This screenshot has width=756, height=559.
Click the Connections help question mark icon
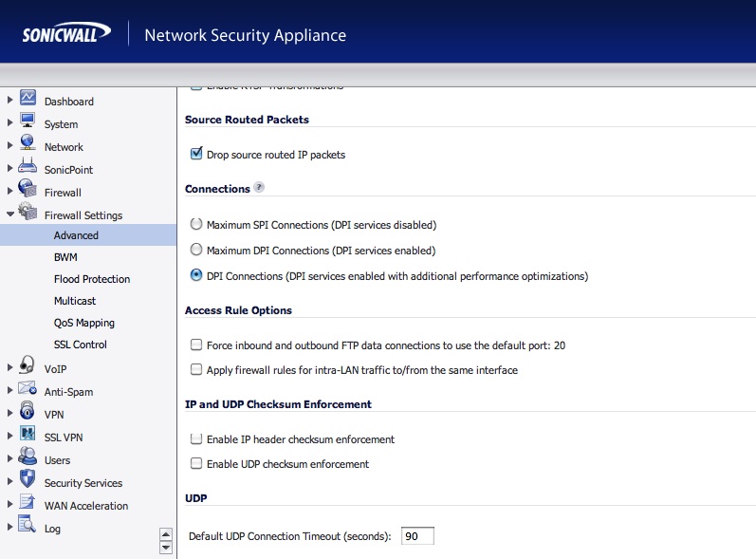pyautogui.click(x=259, y=187)
